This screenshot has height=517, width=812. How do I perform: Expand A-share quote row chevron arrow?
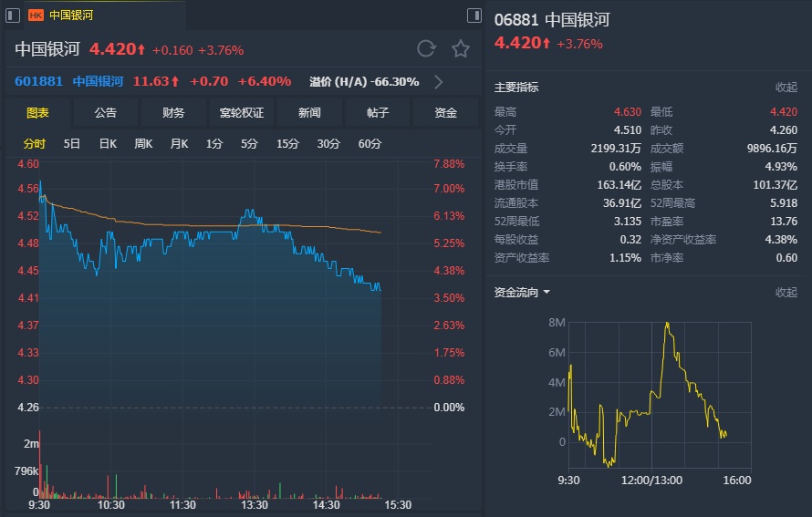click(439, 82)
